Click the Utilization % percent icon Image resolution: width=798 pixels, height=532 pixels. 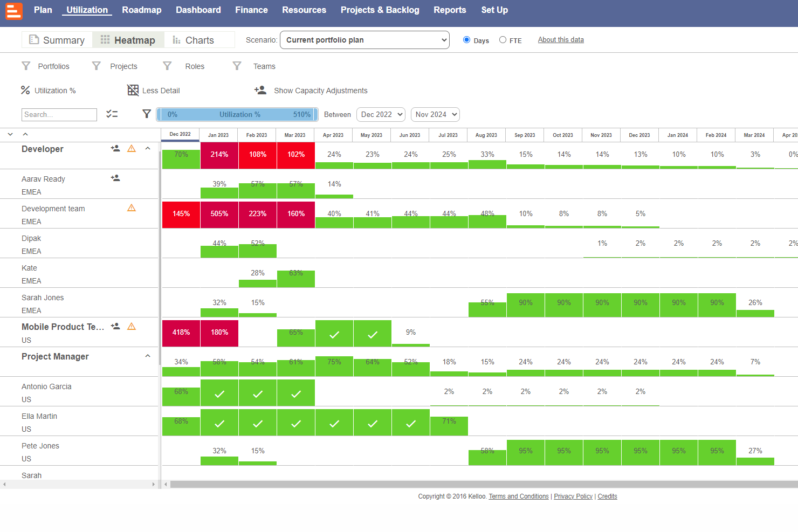(25, 90)
